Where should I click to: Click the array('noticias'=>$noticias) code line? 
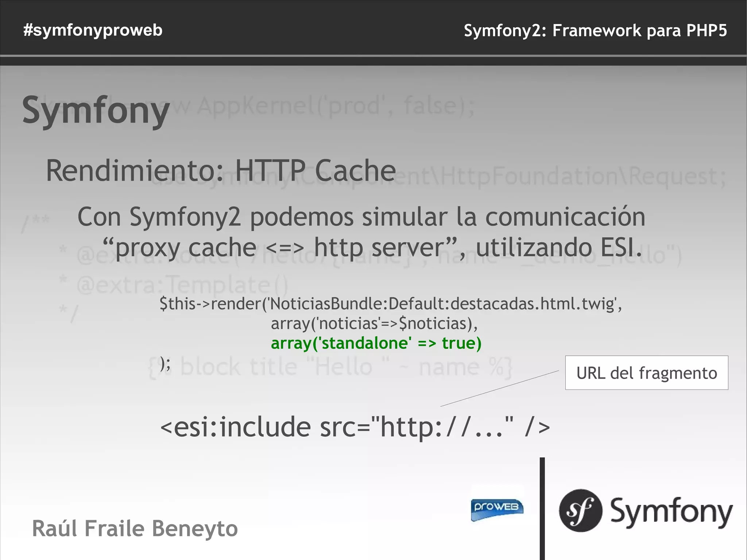pos(374,324)
